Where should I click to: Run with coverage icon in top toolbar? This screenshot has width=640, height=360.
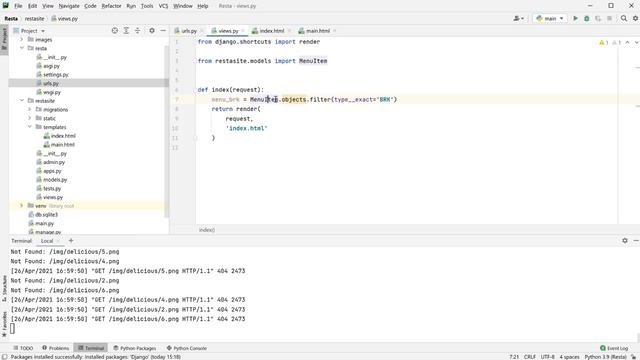[x=598, y=18]
